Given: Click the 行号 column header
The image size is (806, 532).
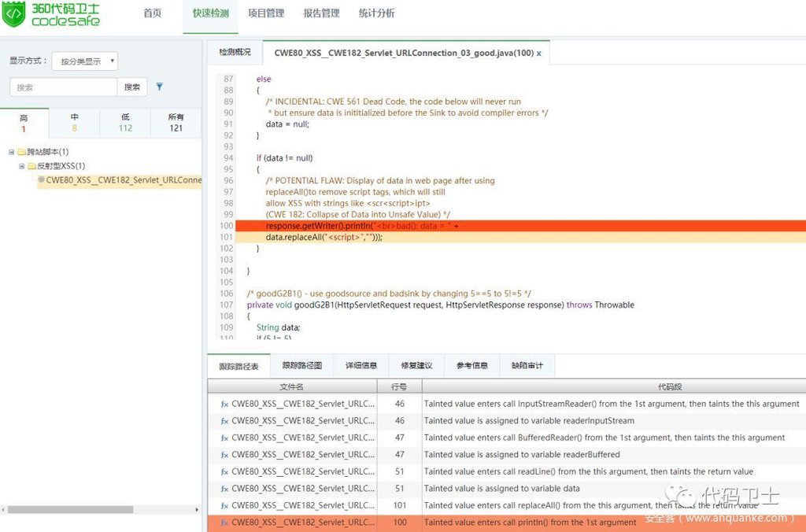Looking at the screenshot, I should (399, 386).
